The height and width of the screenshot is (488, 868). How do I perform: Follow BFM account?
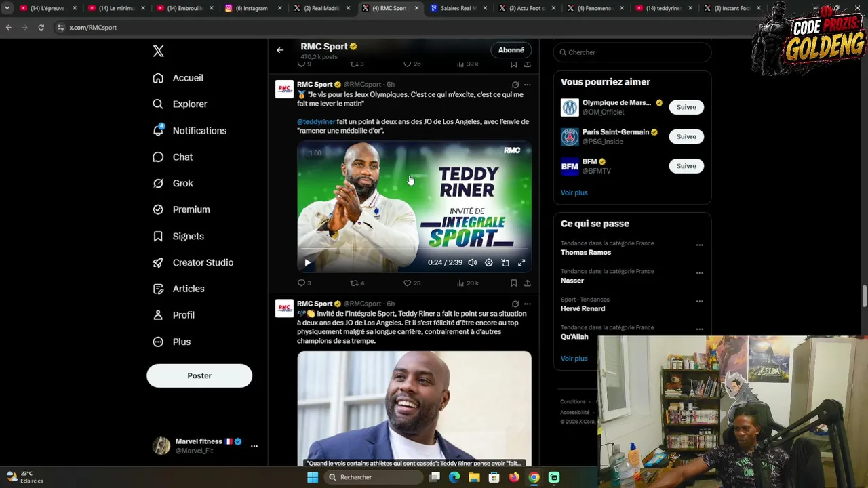click(686, 166)
